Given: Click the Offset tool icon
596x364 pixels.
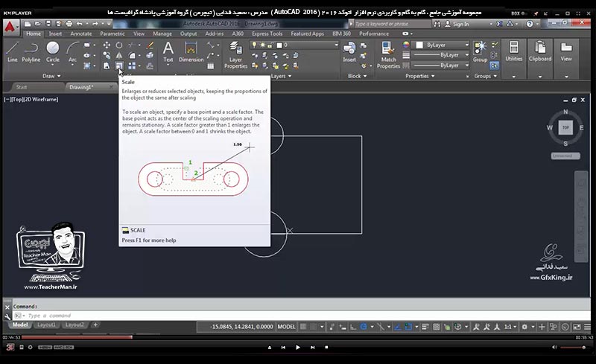Looking at the screenshot, I should click(150, 66).
